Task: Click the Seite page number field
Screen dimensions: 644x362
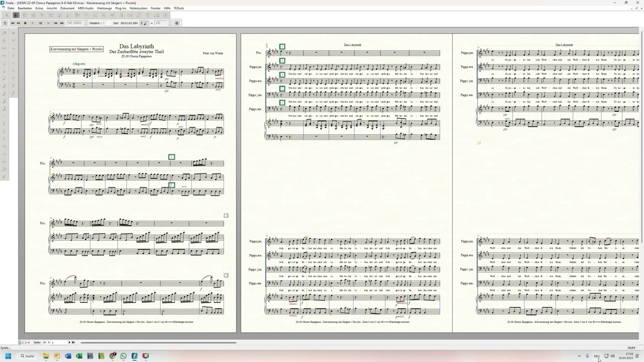Action: point(59,342)
